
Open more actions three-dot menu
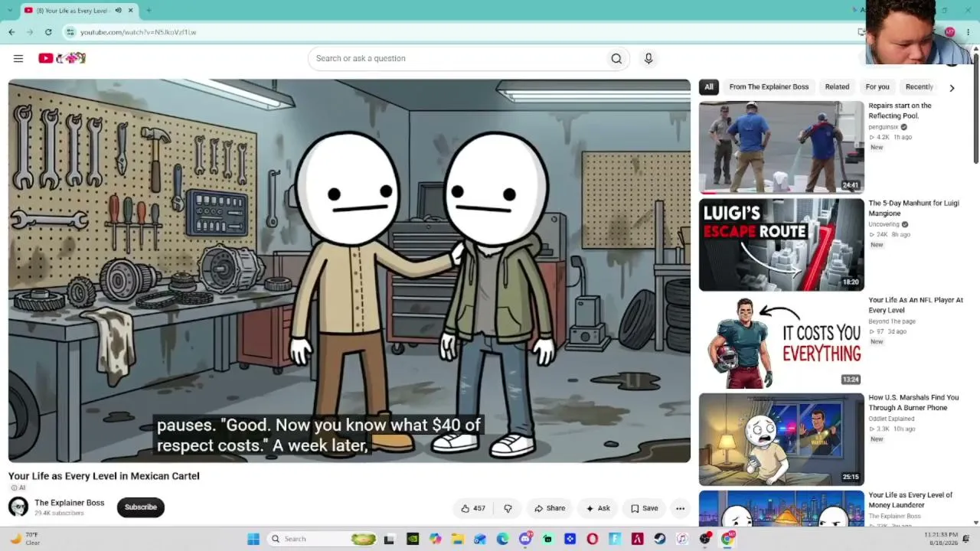680,508
